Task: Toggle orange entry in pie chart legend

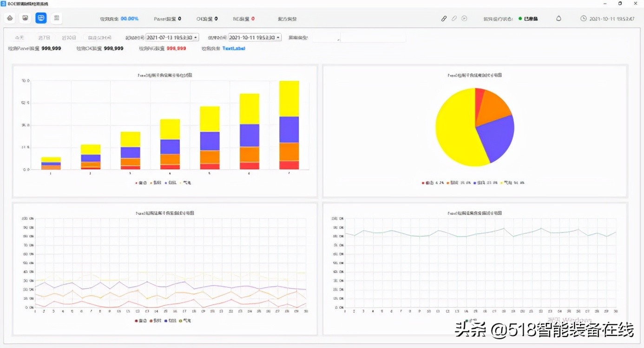Action: coord(459,183)
